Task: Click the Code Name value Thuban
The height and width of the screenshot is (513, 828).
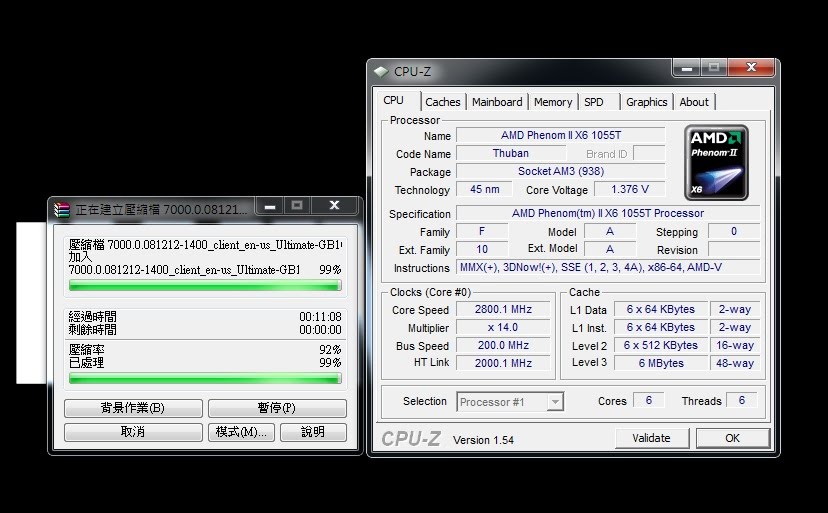Action: [511, 153]
